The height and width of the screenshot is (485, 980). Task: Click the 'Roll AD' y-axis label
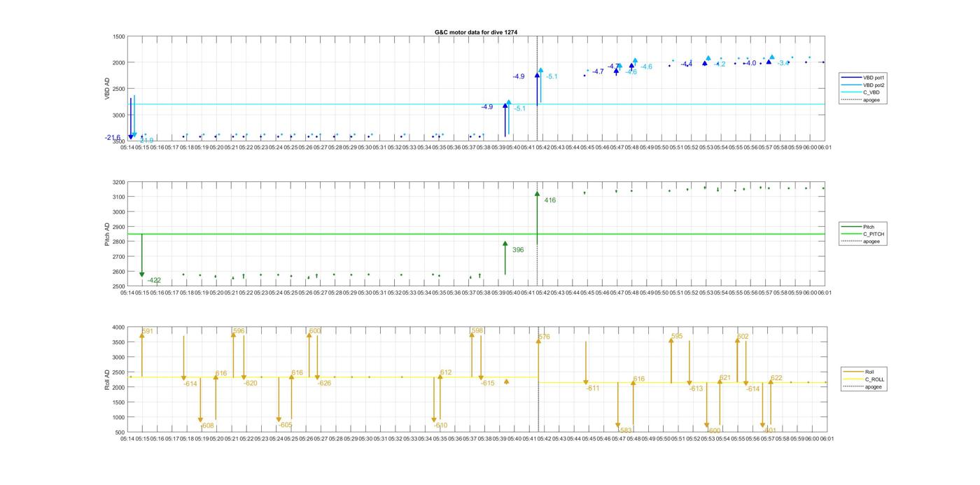pyautogui.click(x=107, y=379)
